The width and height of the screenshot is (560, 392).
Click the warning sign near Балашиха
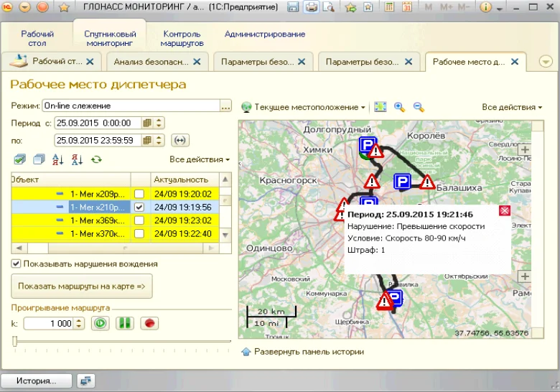tap(426, 182)
